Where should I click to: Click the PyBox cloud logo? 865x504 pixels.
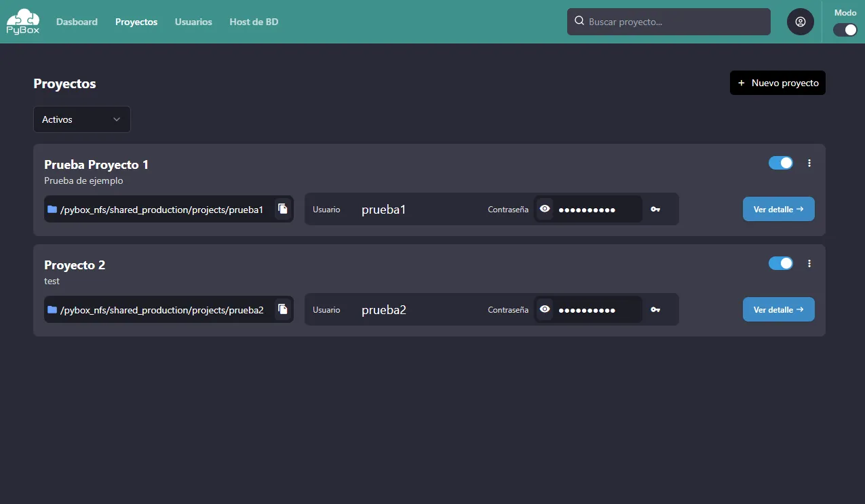[x=23, y=22]
